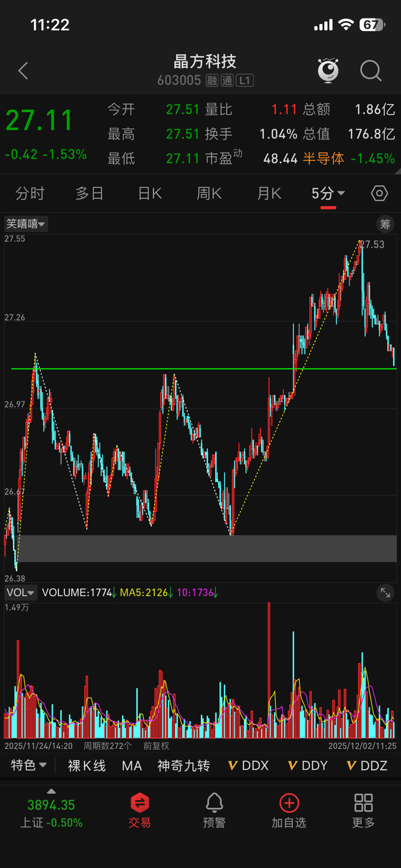Open the search magnifier icon

point(371,70)
